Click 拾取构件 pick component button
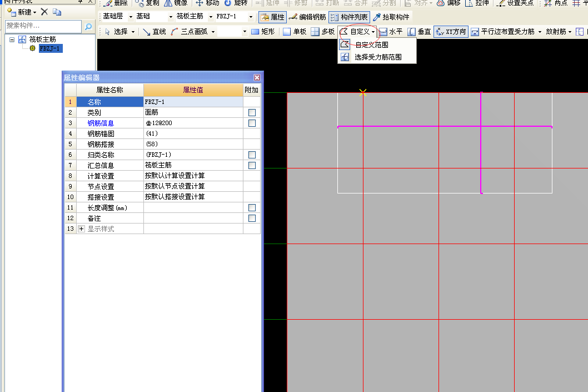This screenshot has width=588, height=392. [391, 17]
